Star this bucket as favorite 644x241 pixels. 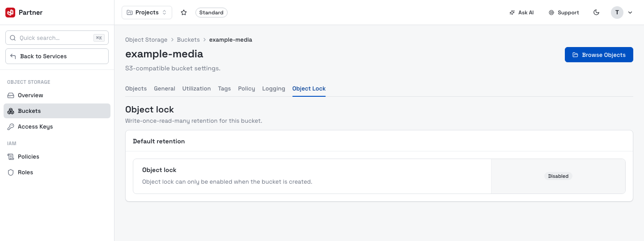point(183,13)
